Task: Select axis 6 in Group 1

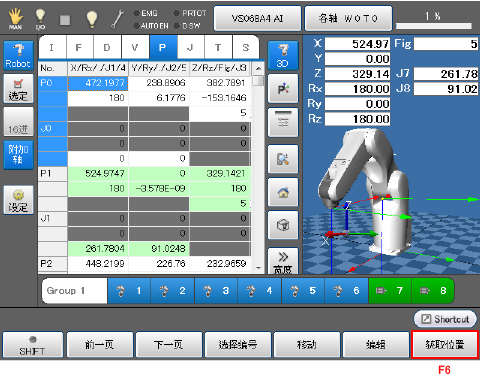Action: 347,291
